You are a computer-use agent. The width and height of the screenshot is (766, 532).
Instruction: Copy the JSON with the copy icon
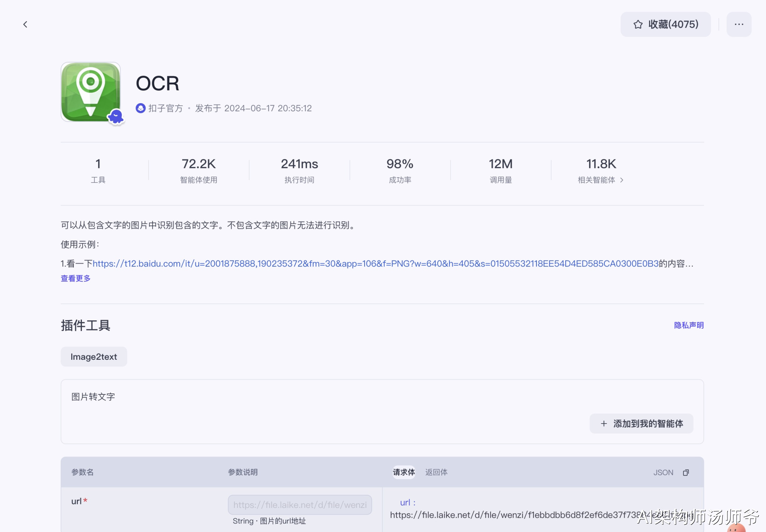[686, 472]
